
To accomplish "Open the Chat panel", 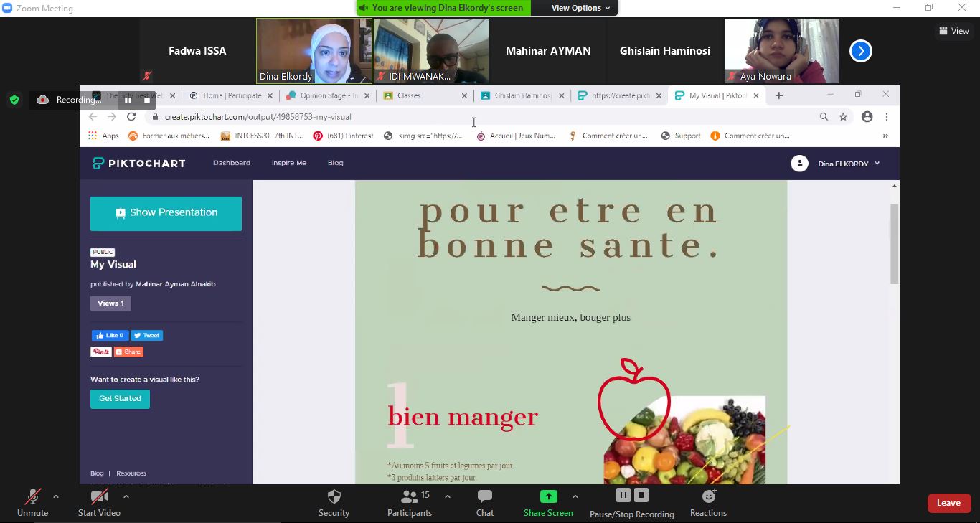I will click(x=485, y=496).
